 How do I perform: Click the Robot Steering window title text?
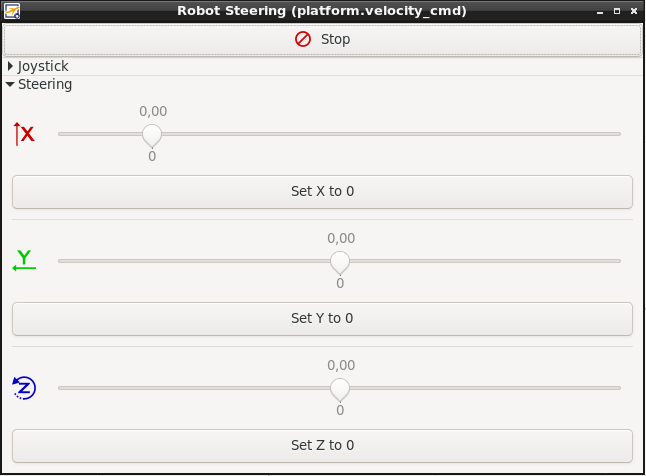(x=322, y=11)
